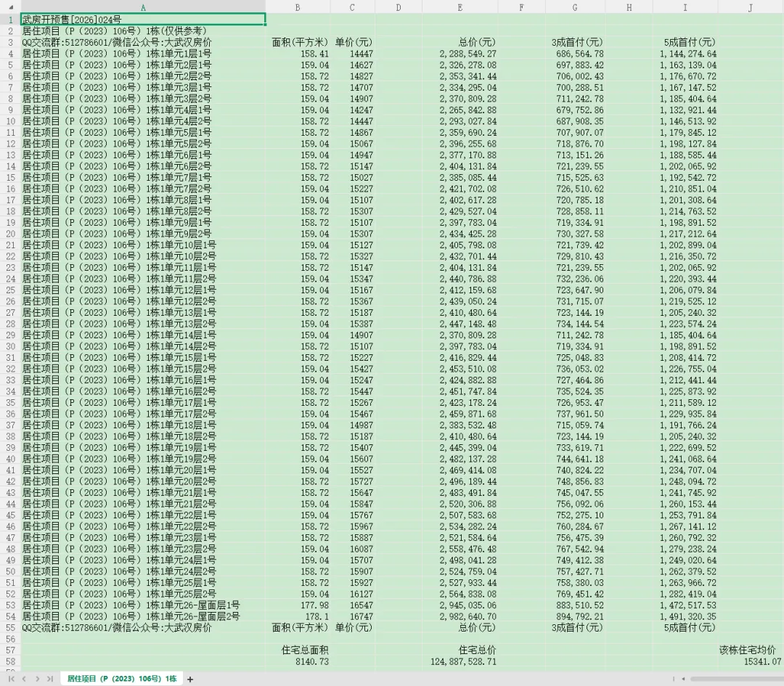Select row 3 header
The width and height of the screenshot is (784, 686).
pyautogui.click(x=10, y=42)
